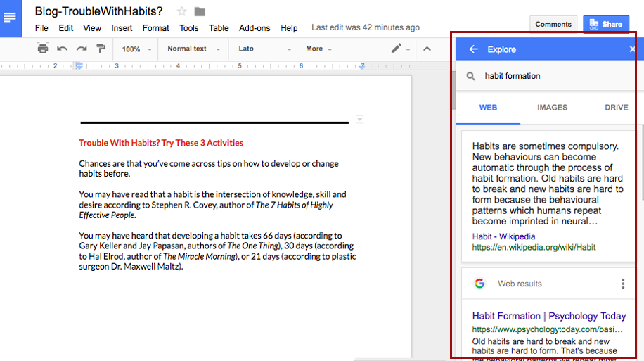Viewport: 644px width, 361px height.
Task: Switch to the IMAGES tab
Action: 552,107
